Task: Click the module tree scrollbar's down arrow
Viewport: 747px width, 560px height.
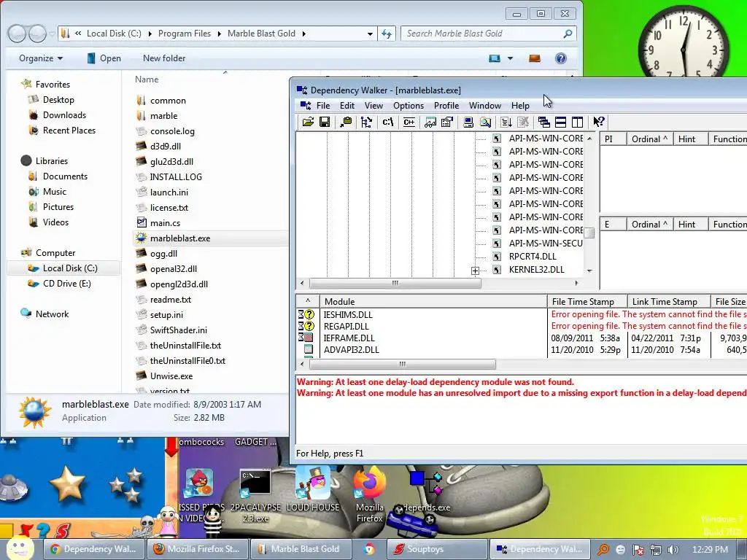Action: (589, 271)
